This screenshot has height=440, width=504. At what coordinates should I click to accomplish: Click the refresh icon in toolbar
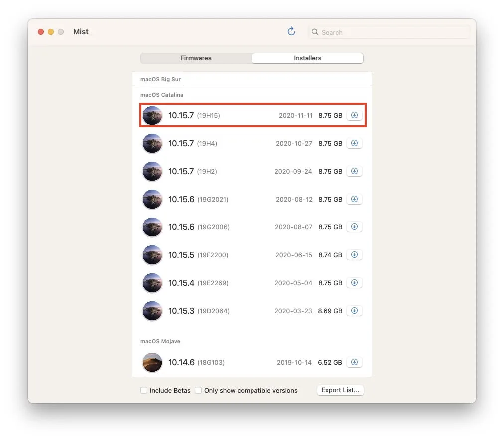[x=291, y=32]
